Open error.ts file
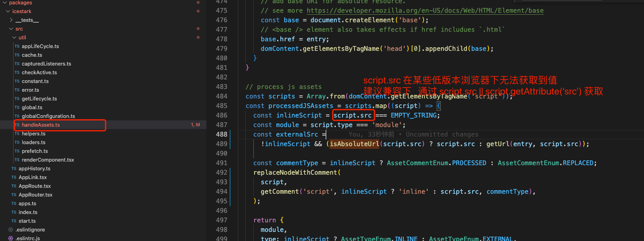 click(x=31, y=90)
